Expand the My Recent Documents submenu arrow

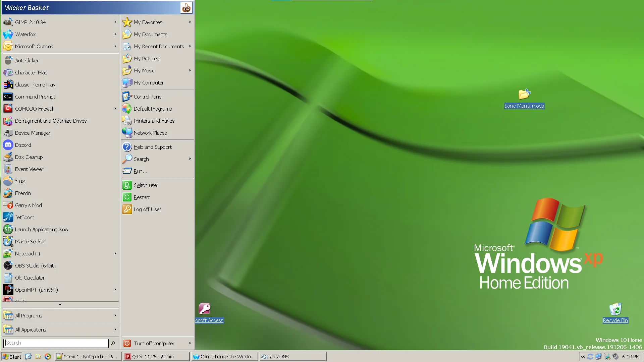(190, 46)
